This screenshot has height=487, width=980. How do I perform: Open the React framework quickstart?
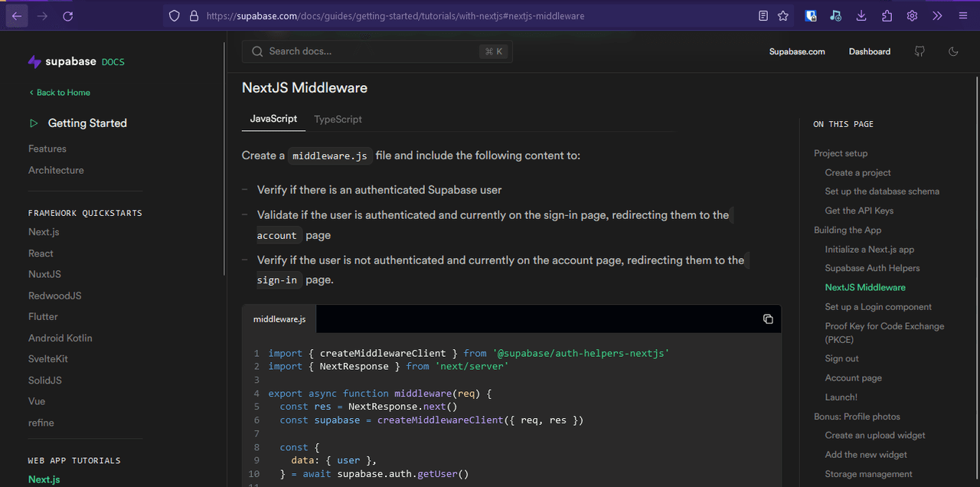(41, 253)
